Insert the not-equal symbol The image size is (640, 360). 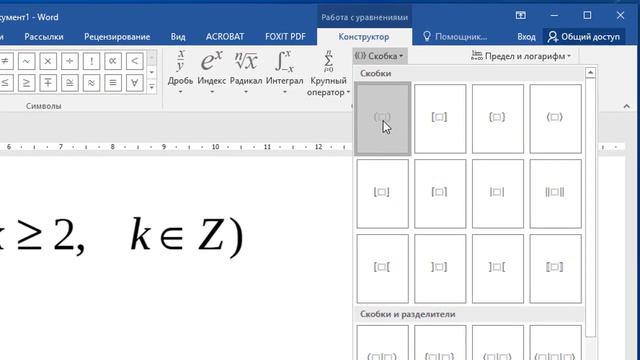click(x=5, y=61)
